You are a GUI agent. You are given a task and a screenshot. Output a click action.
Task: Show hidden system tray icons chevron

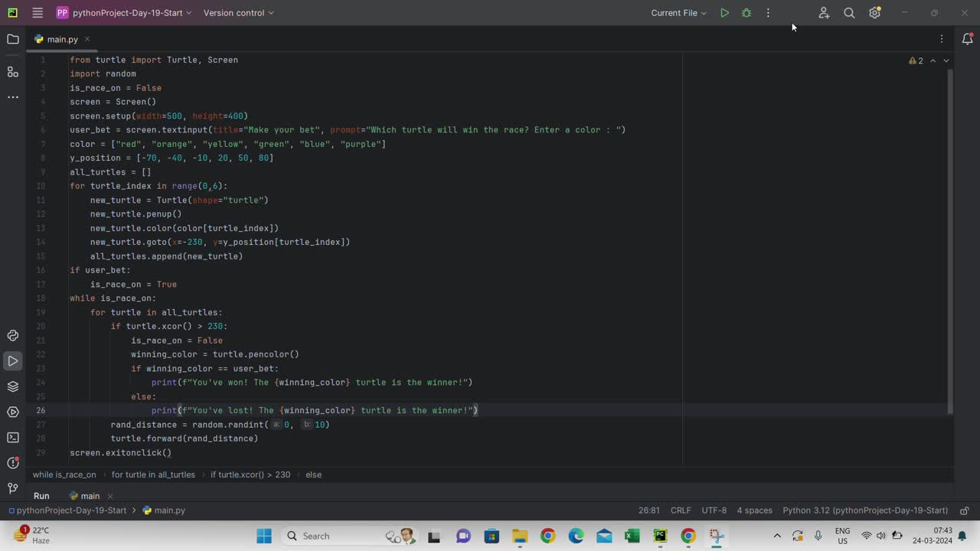click(777, 536)
